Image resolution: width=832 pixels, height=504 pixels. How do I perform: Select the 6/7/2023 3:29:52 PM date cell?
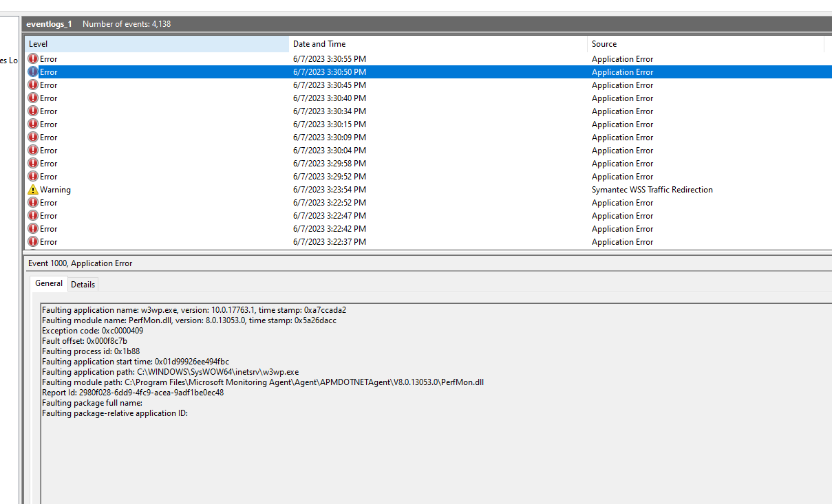coord(330,177)
